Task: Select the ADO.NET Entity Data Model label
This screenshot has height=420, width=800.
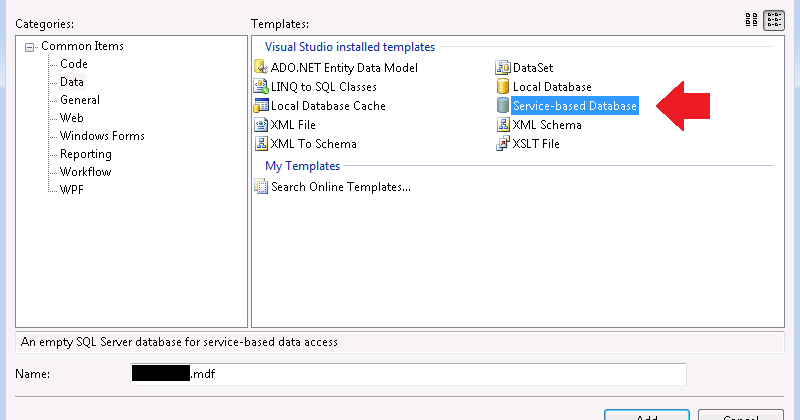Action: coord(344,68)
